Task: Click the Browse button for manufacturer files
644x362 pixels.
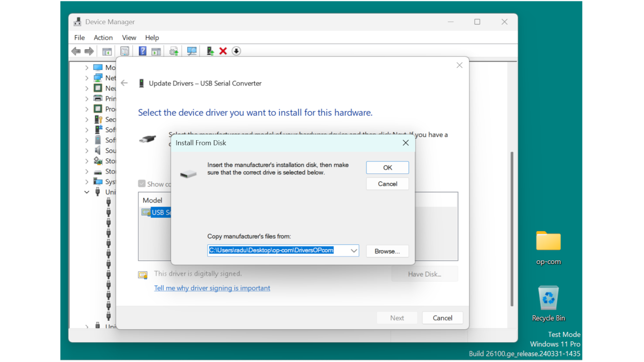Action: click(387, 251)
